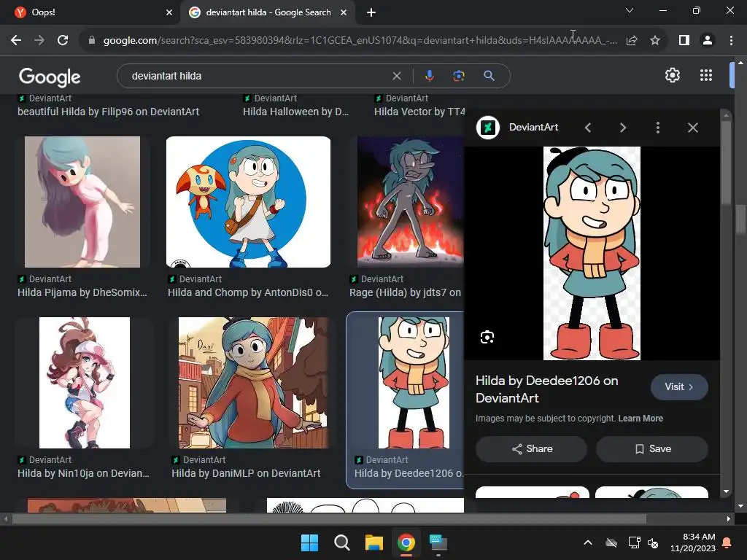This screenshot has width=747, height=560.
Task: Visit the DeviantArt page for this image
Action: point(679,386)
